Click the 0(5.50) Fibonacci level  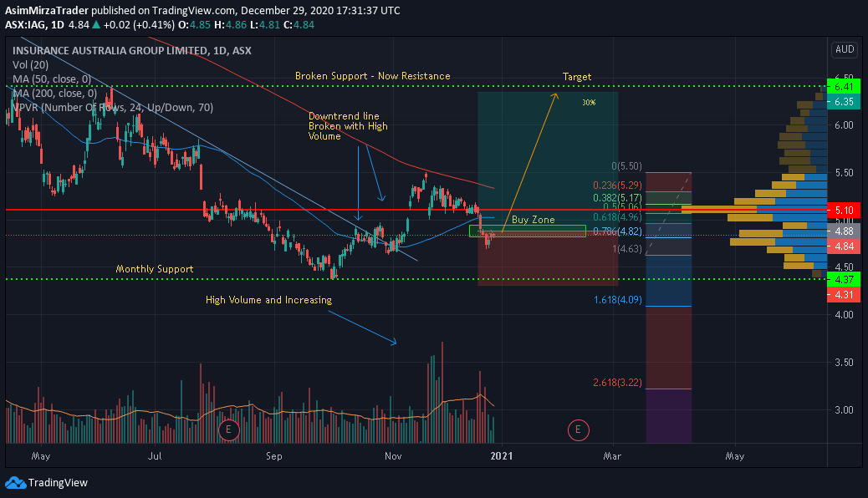pyautogui.click(x=626, y=166)
